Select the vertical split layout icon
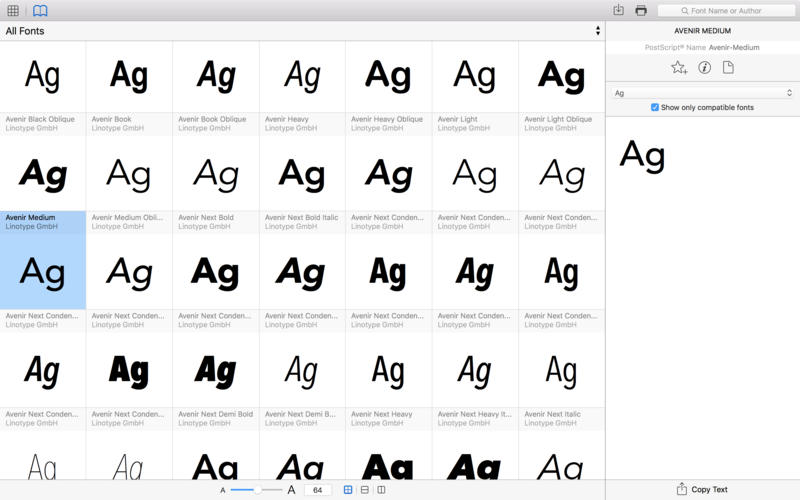 [381, 490]
